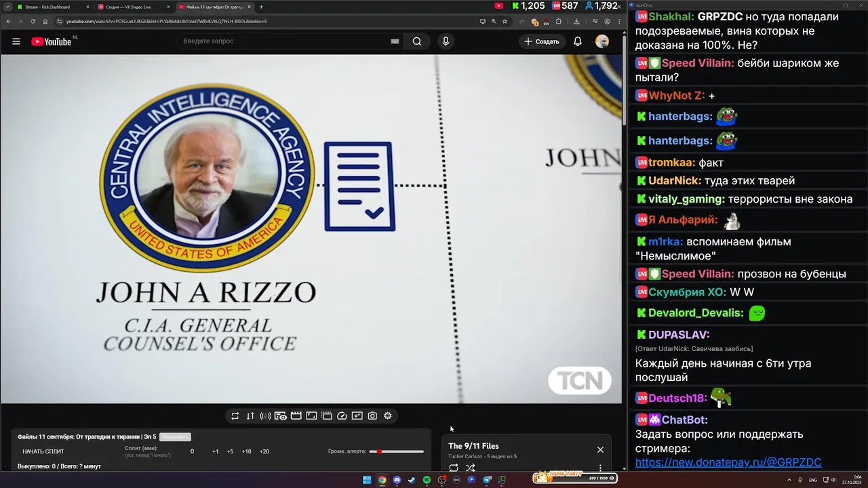Open the browser zoom magnifier icon
The image size is (868, 488).
494,21
